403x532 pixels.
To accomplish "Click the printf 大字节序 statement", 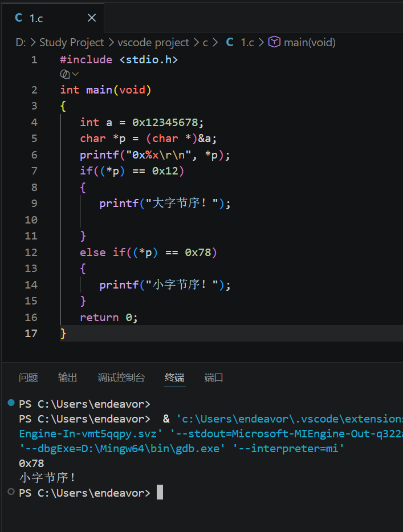I will click(165, 204).
